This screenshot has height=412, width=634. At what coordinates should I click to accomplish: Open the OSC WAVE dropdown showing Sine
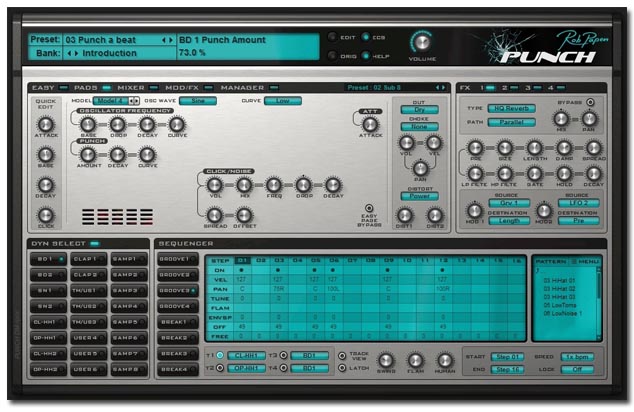(x=198, y=101)
